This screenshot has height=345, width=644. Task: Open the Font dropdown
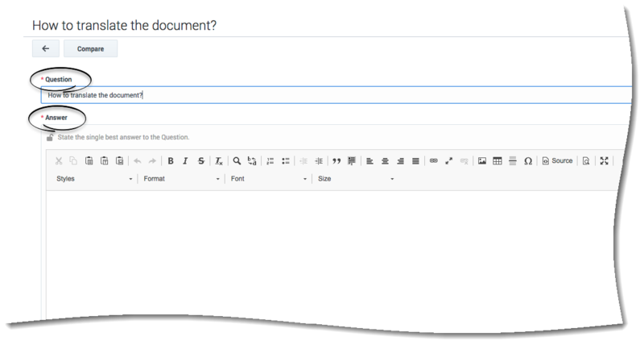click(x=269, y=179)
